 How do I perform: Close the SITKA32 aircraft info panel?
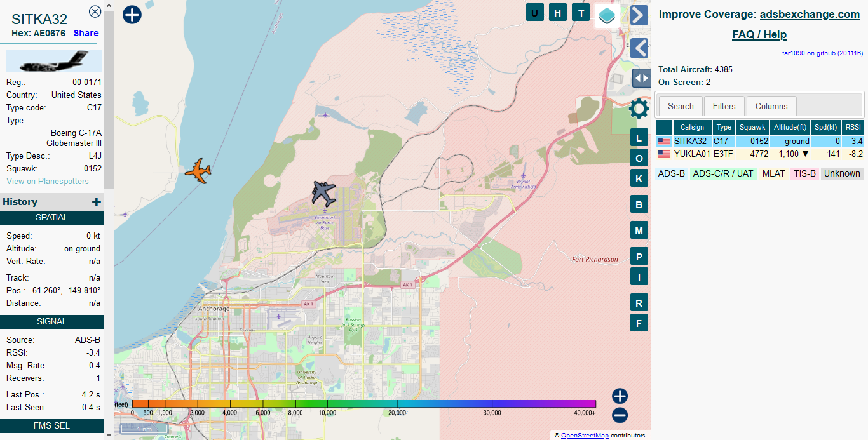tap(95, 11)
